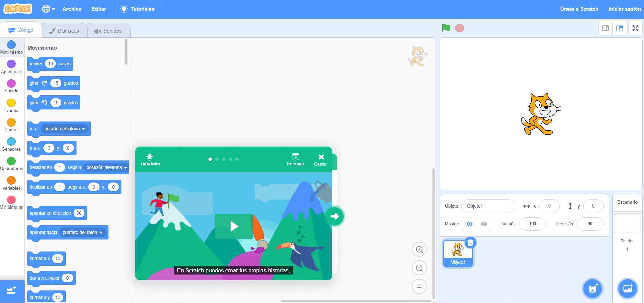Select the Objeto1 sprite thumbnail
The image size is (644, 303).
pos(458,253)
